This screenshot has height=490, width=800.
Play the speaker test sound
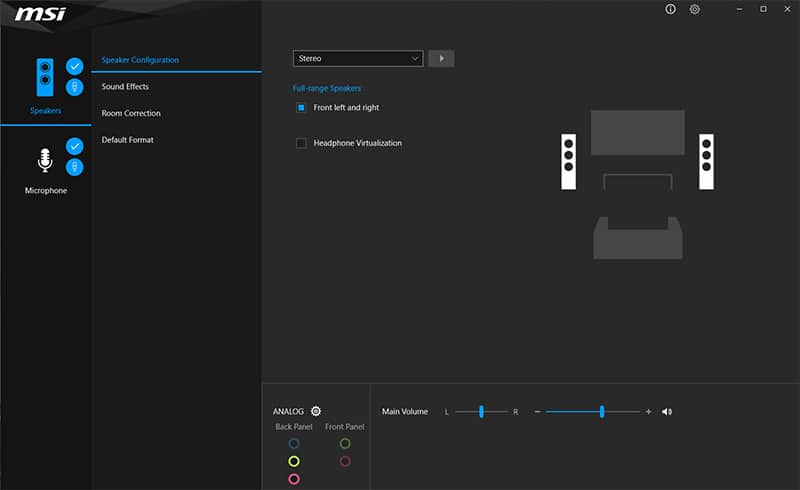441,59
